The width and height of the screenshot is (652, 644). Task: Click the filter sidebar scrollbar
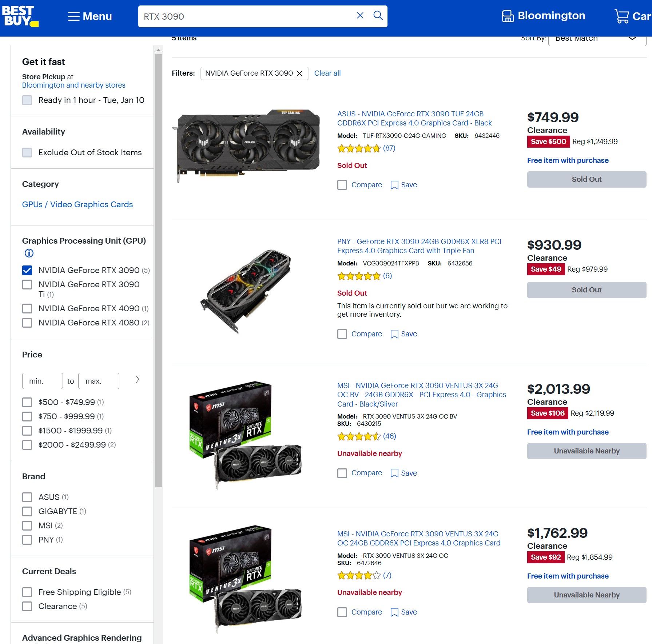point(158,270)
